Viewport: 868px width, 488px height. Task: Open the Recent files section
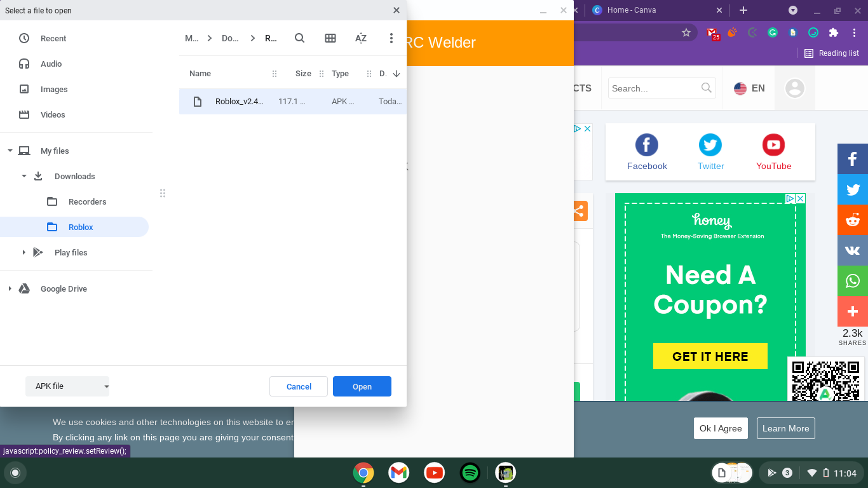(x=53, y=38)
